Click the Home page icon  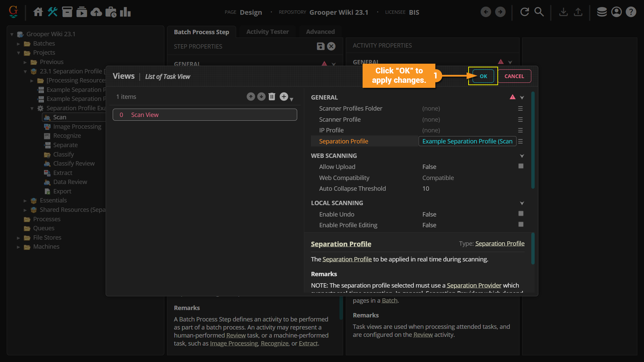pyautogui.click(x=38, y=12)
